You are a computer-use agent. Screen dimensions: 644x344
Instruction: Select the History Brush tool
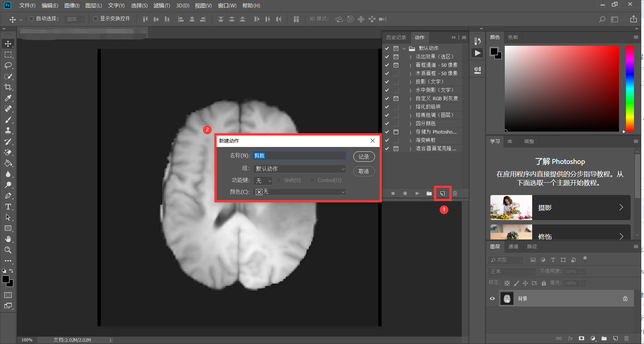[8, 142]
